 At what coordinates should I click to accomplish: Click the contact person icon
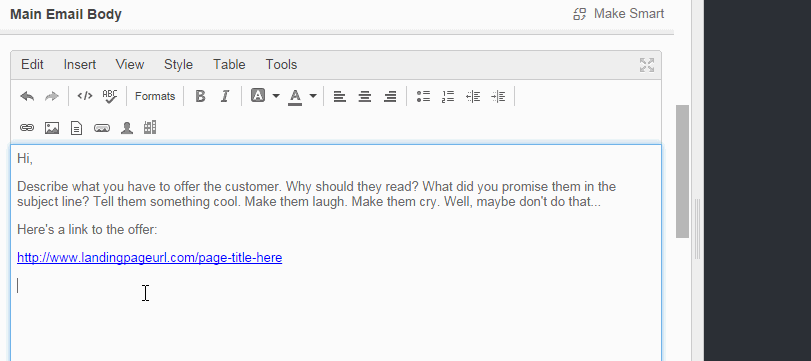(x=127, y=128)
